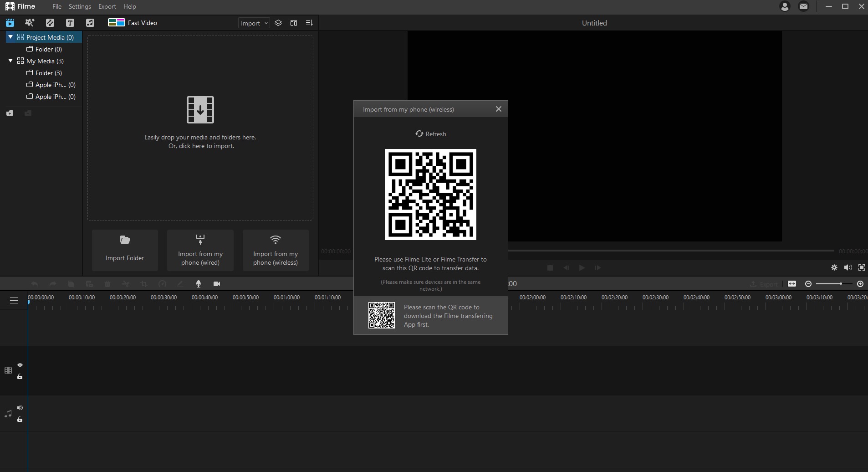Click the Import Folder button
The width and height of the screenshot is (868, 472).
(x=125, y=250)
